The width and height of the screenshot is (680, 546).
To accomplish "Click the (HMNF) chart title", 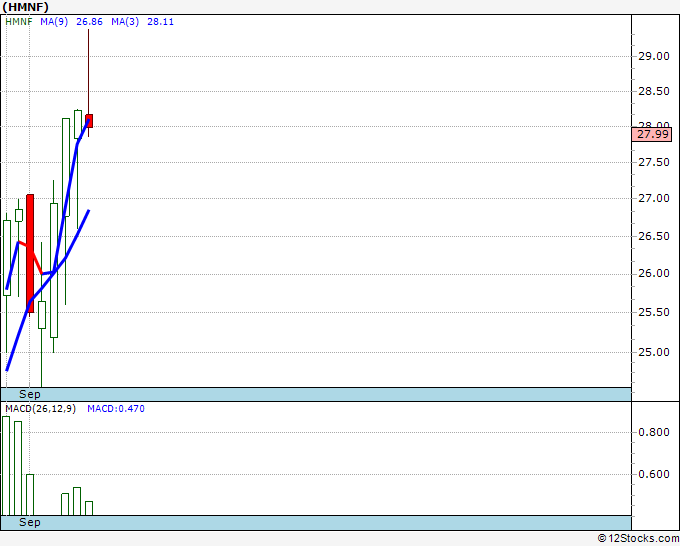I will coord(26,7).
